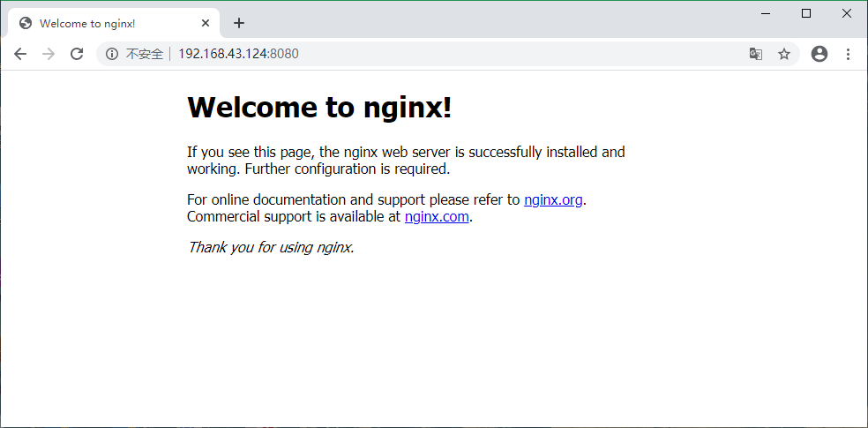
Task: Minimize the browser window
Action: point(766,13)
